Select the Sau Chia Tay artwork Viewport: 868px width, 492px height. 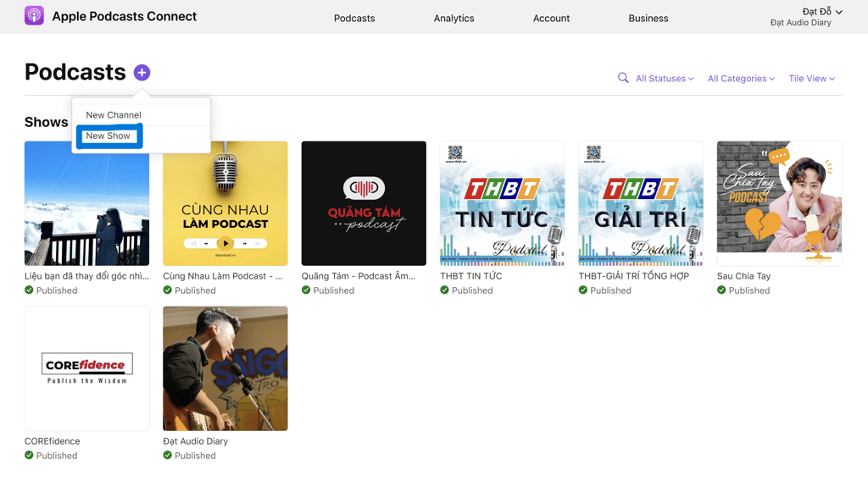point(780,203)
